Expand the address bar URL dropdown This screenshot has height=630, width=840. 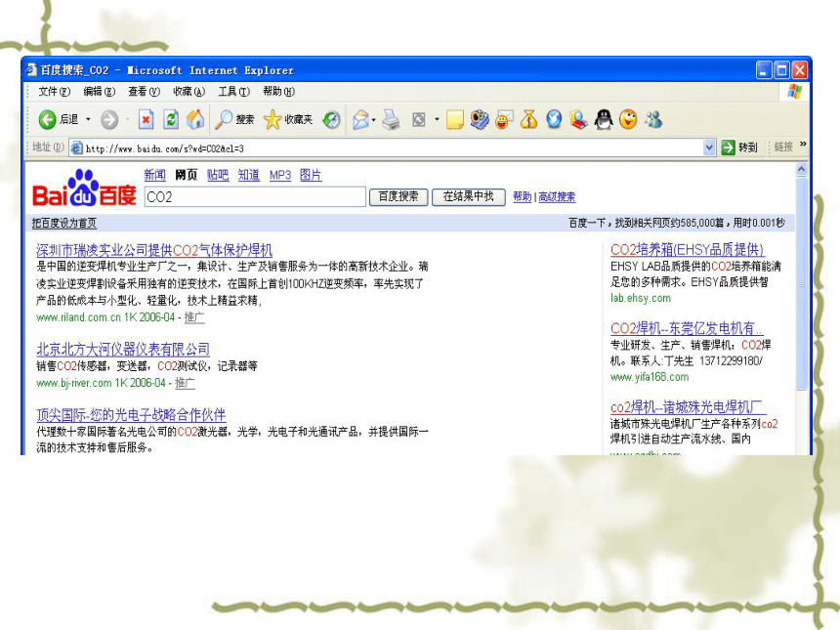[x=709, y=147]
